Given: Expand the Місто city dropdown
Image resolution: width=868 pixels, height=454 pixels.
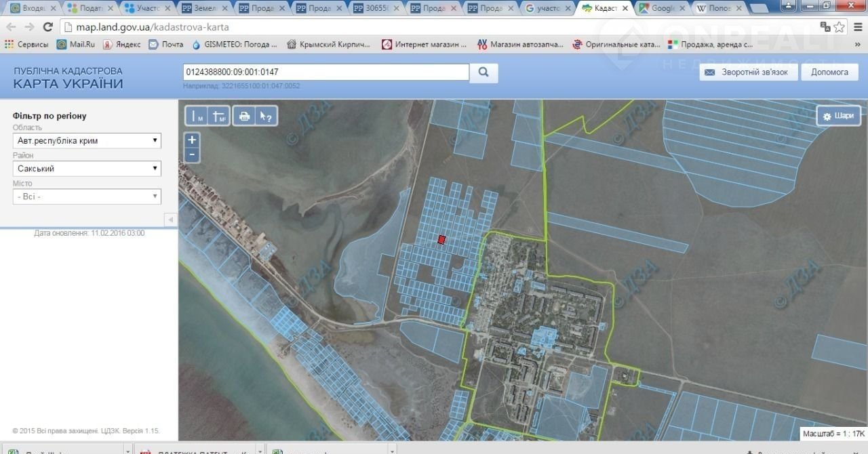Looking at the screenshot, I should 87,197.
